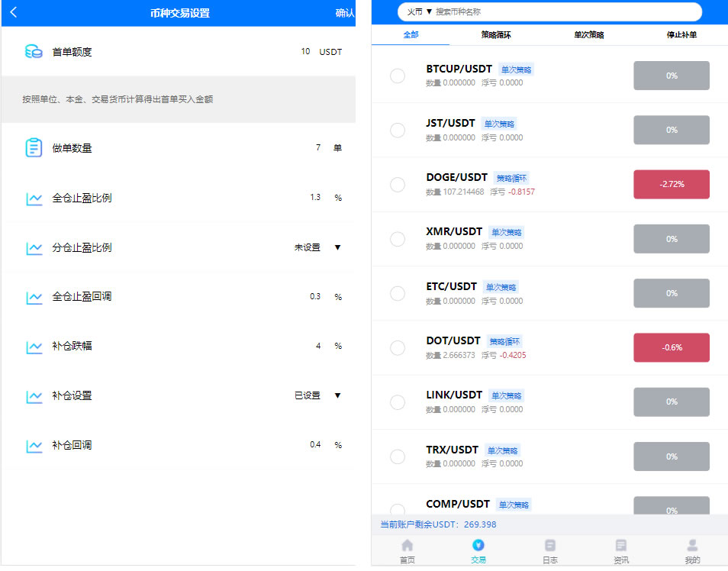Select the coins icon beside 首单额度
Image resolution: width=728 pixels, height=571 pixels.
point(32,50)
